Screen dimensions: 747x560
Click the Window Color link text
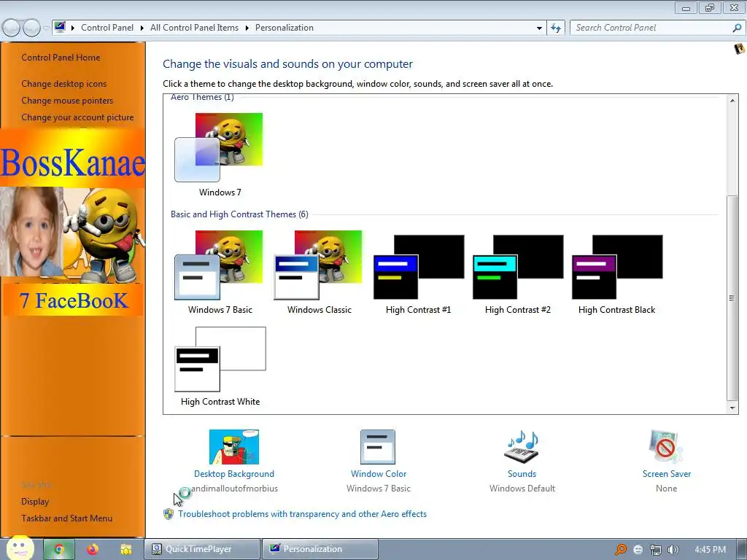coord(379,474)
